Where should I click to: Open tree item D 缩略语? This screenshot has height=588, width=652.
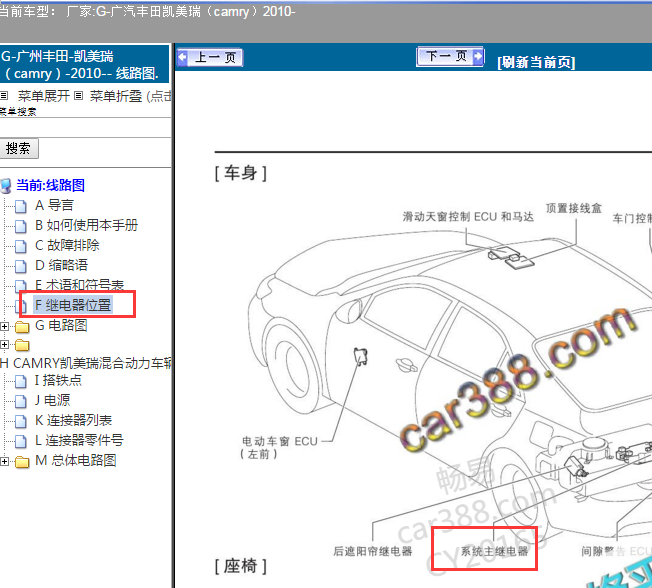click(61, 265)
